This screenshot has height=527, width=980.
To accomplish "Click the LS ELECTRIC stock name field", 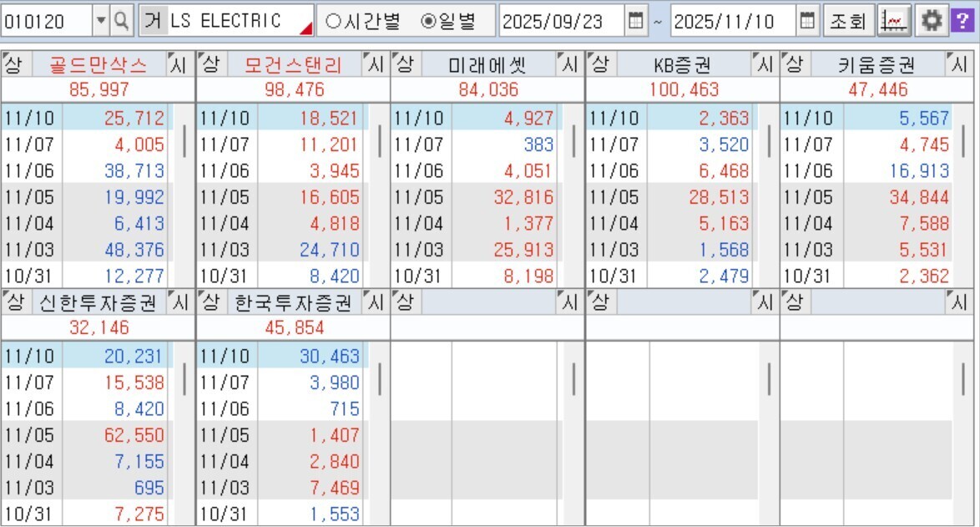I will coord(240,21).
